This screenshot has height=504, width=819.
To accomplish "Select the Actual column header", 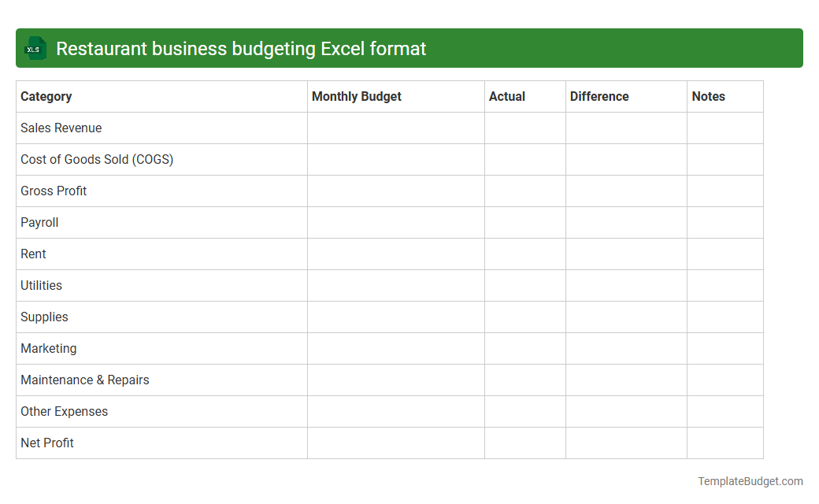I will click(x=507, y=96).
